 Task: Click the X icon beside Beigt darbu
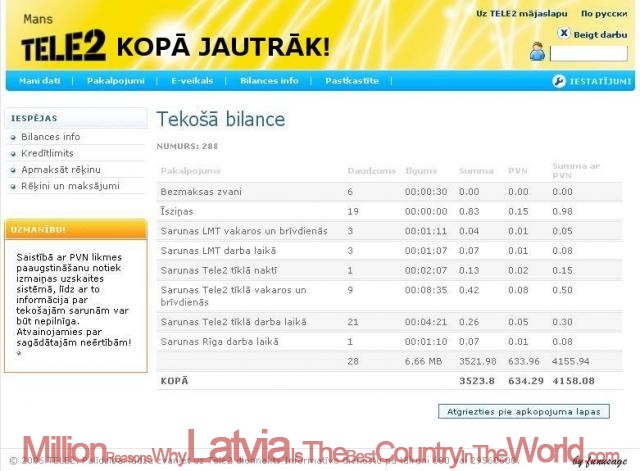[x=563, y=32]
